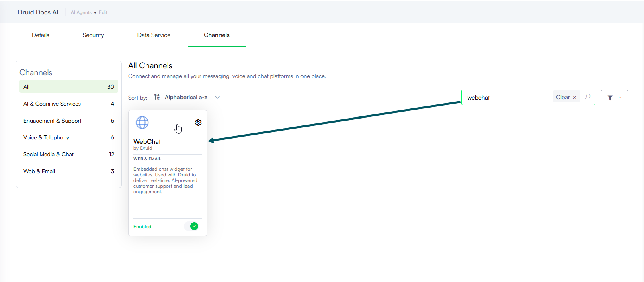Open the filter dropdown chevron
The image size is (644, 282).
(620, 98)
